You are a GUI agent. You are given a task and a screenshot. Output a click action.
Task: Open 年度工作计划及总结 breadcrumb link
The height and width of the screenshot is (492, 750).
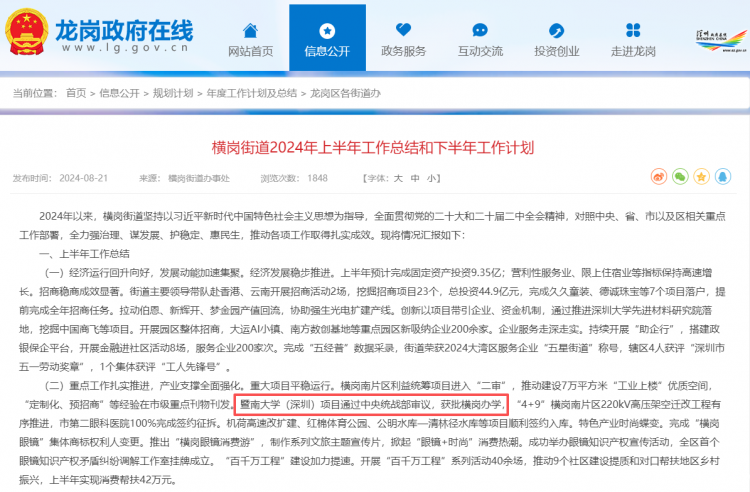coord(252,93)
